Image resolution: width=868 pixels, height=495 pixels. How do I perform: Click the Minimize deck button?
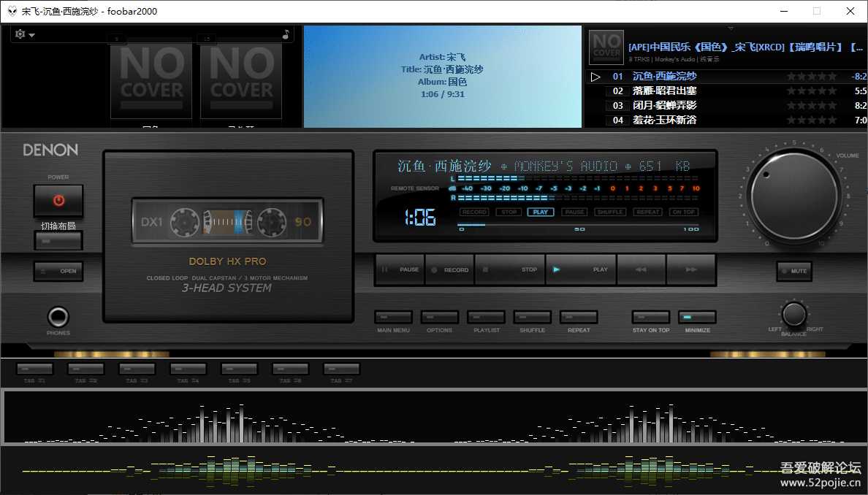coord(698,317)
